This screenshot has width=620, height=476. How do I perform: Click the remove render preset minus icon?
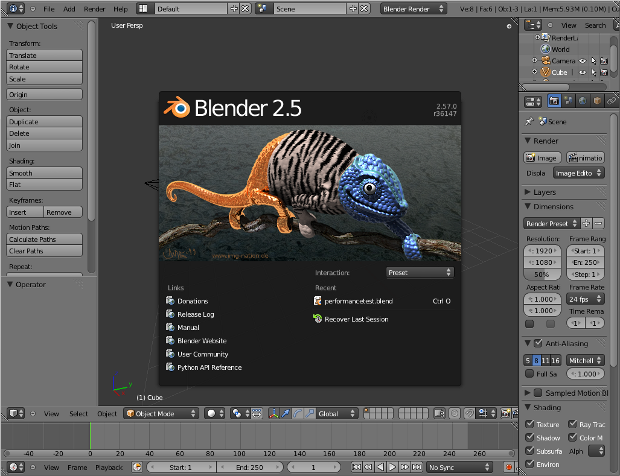[599, 223]
